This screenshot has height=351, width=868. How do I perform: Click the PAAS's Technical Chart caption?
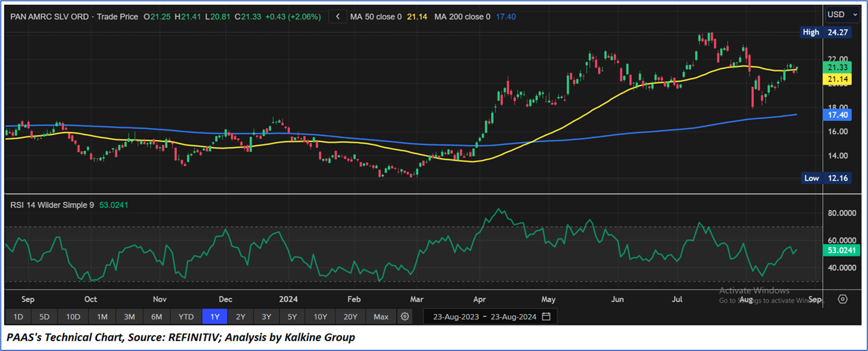[x=181, y=337]
